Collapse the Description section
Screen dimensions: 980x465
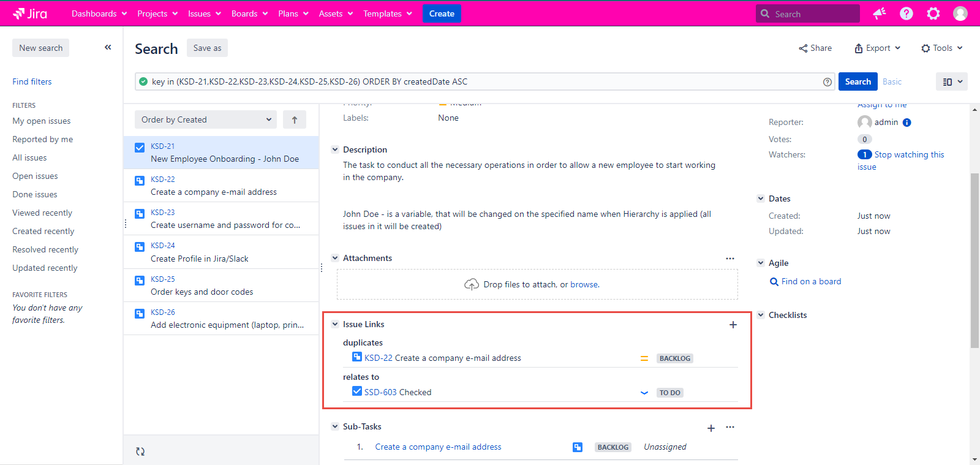click(x=335, y=149)
